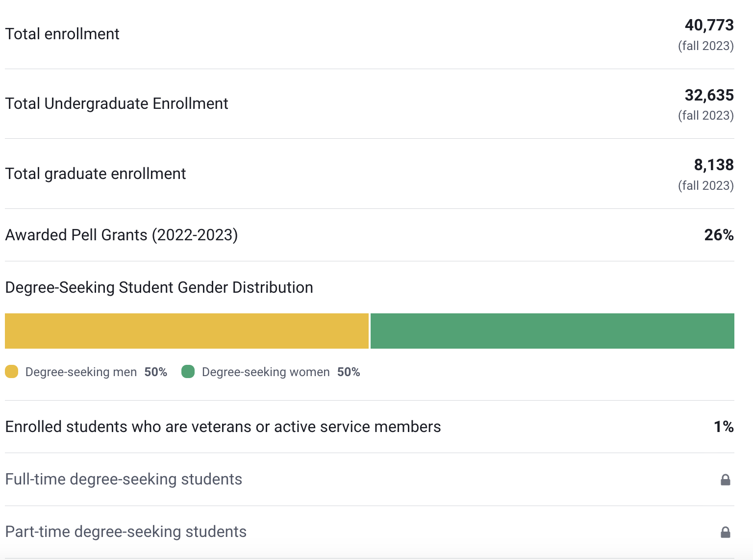Click the Awarded Pell Grants (2022-2023) label
The image size is (753, 560).
pos(122,235)
